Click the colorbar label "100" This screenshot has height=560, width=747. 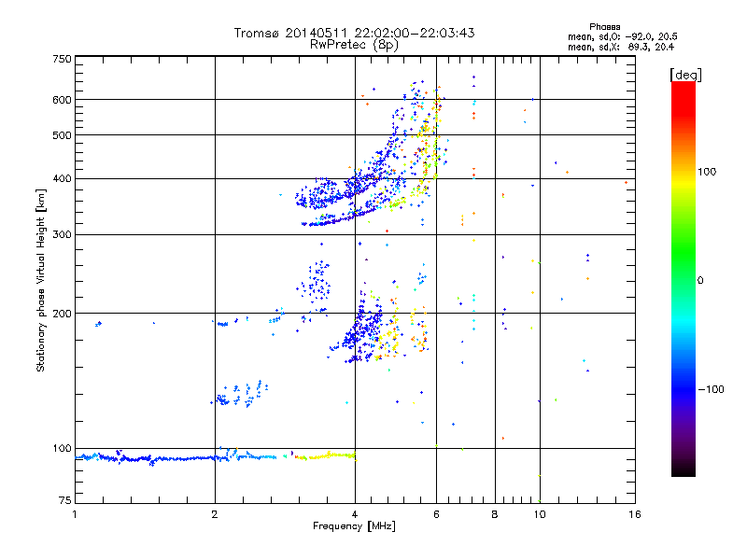click(707, 172)
